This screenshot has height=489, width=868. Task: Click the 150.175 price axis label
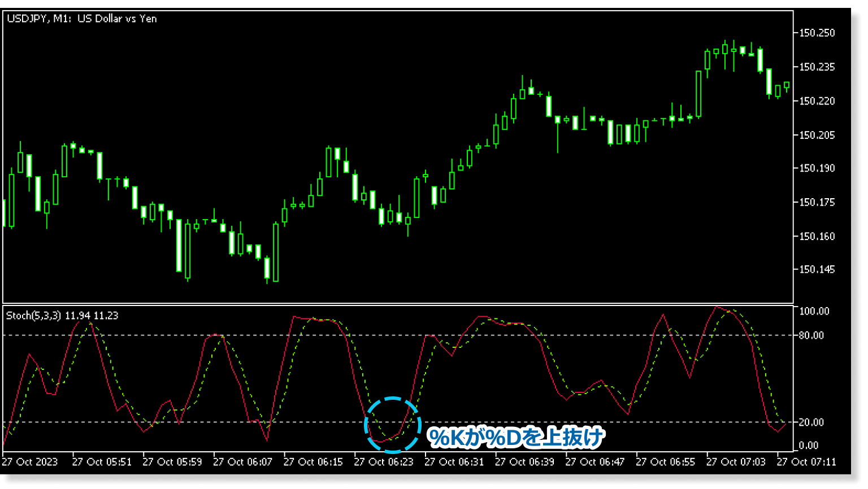(x=817, y=202)
